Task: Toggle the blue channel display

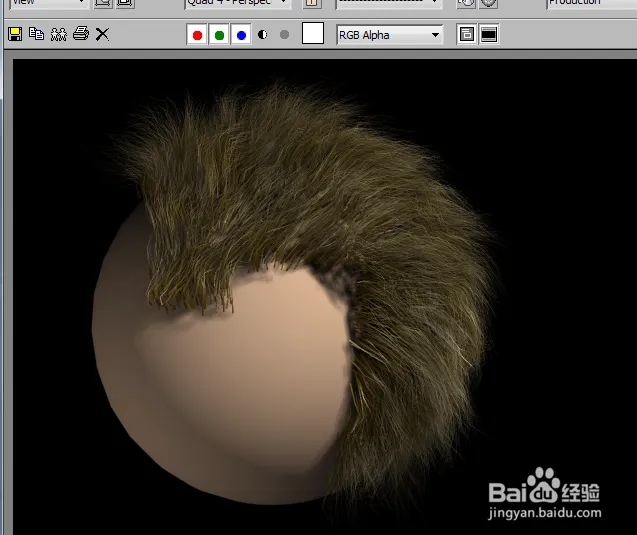Action: 241,35
